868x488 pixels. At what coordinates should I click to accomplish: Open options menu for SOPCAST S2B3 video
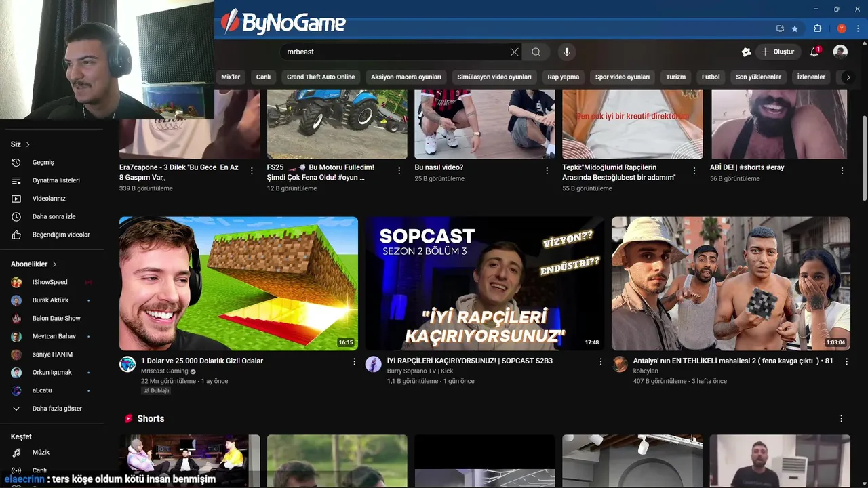click(x=600, y=362)
